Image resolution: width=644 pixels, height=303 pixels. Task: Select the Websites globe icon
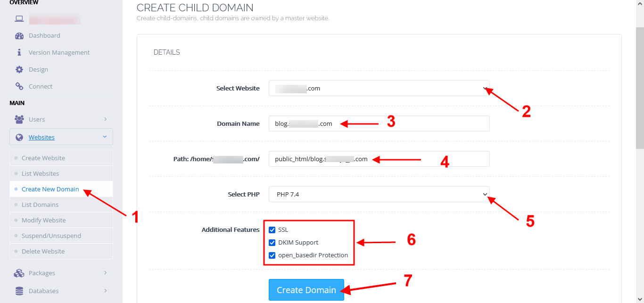pyautogui.click(x=19, y=137)
